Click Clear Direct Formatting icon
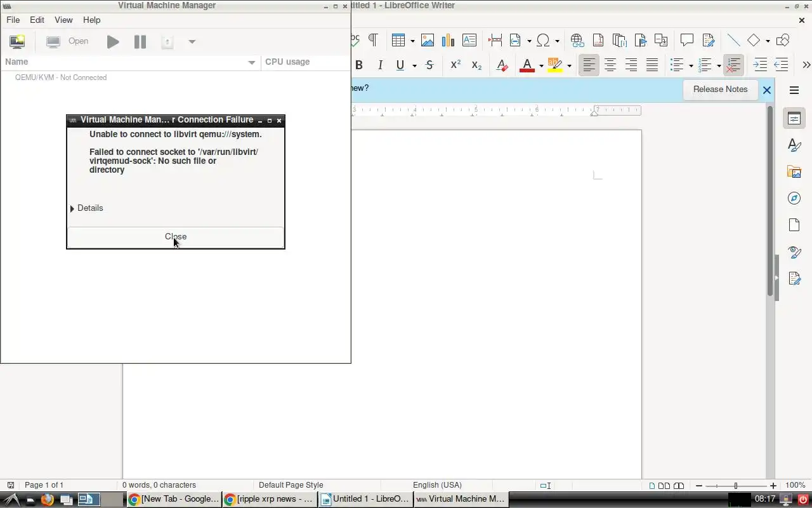 tap(502, 65)
